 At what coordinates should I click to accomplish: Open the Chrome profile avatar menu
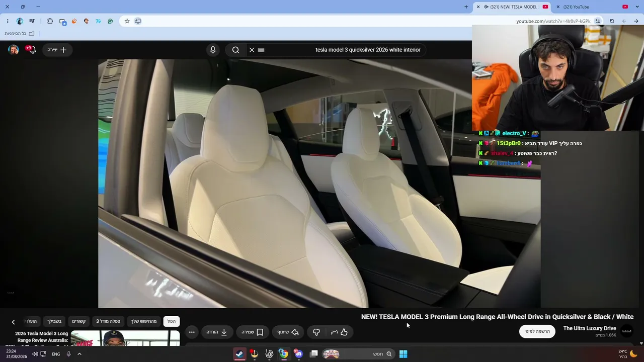coord(20,21)
